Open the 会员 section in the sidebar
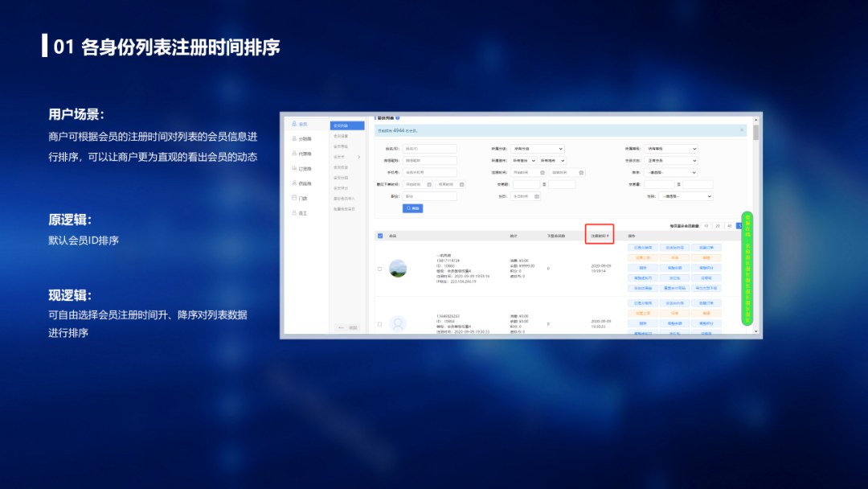868x489 pixels. pos(302,125)
